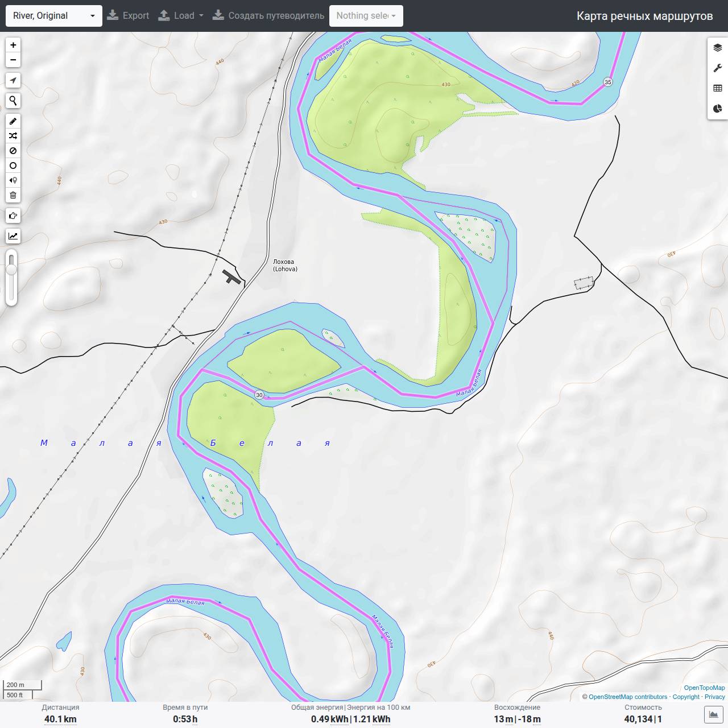Click the locate position arrow icon
Image resolution: width=728 pixels, height=728 pixels.
(x=13, y=80)
